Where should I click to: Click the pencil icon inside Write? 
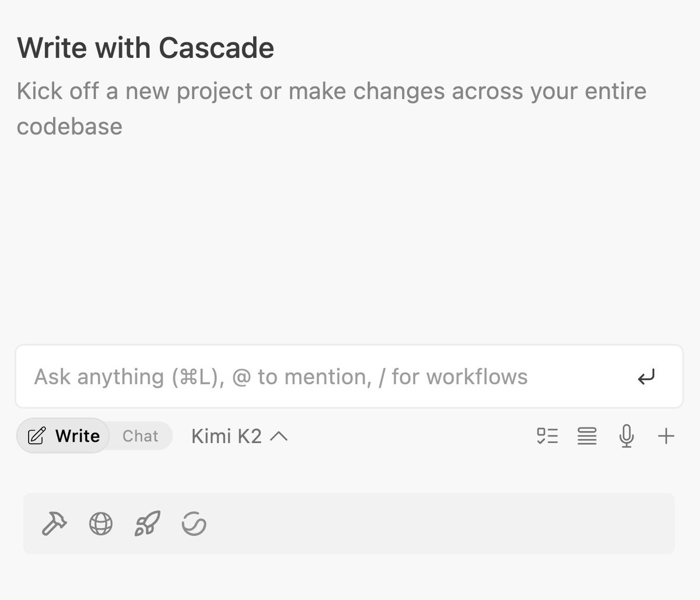coord(36,436)
